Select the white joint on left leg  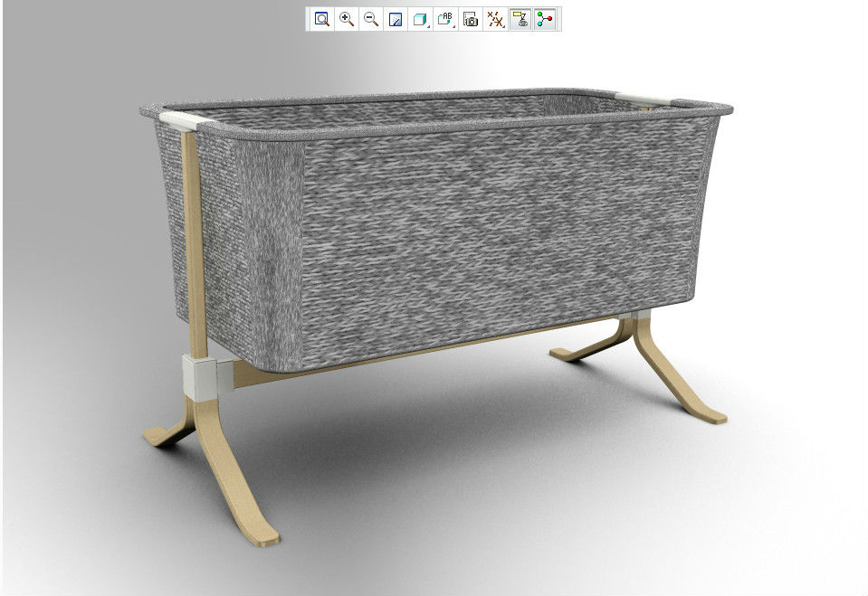tap(203, 376)
